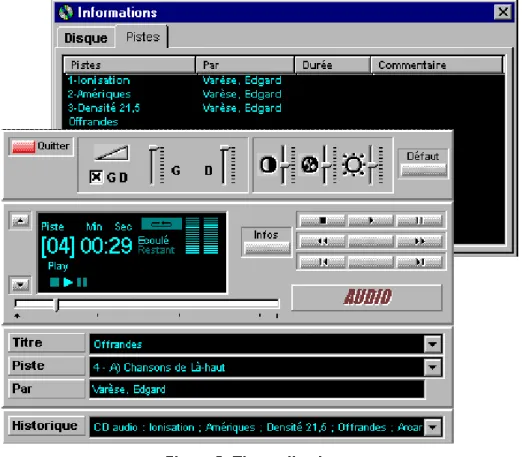Click the 00:29 time readout
Screen dimensions: 522x457
point(106,246)
